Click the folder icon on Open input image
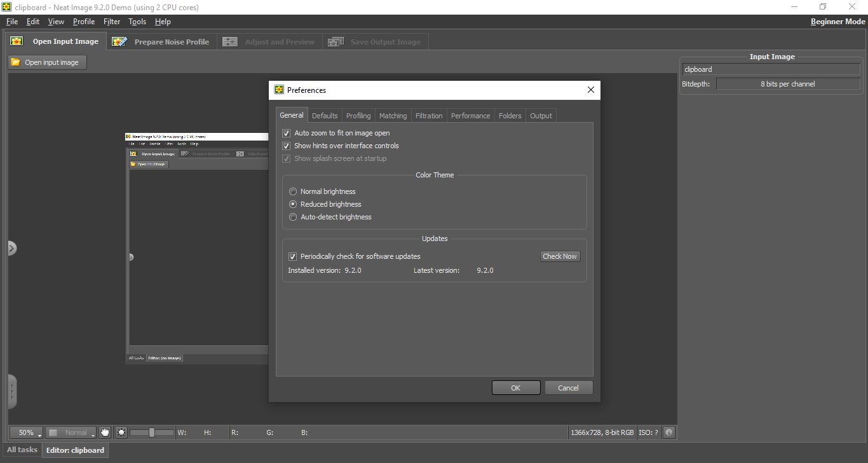This screenshot has width=868, height=463. [x=16, y=62]
